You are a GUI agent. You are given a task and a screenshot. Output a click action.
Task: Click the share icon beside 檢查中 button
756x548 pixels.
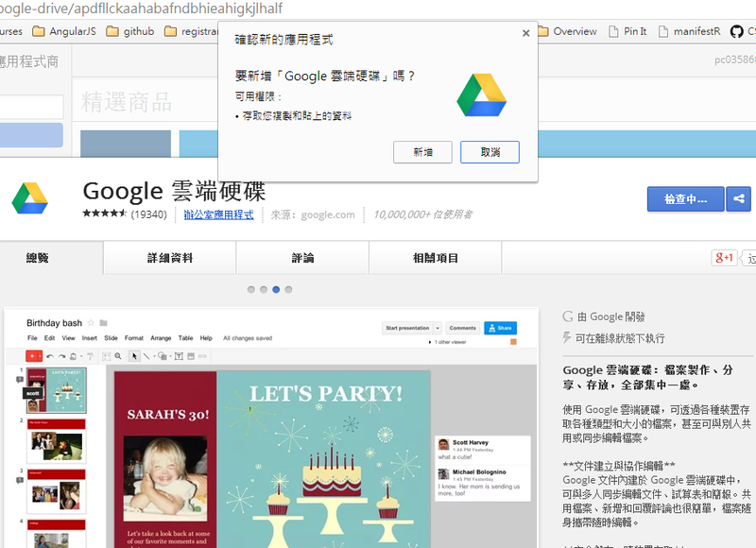[739, 198]
